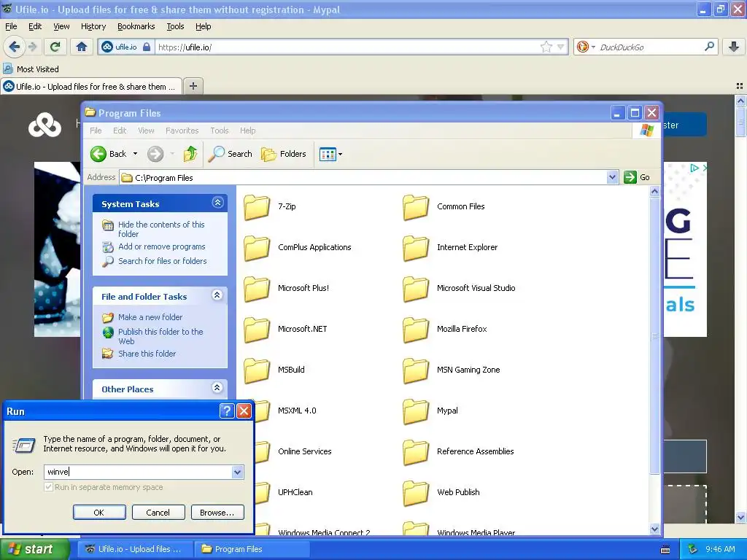
Task: Click Publish this folder to the Web
Action: pos(160,336)
